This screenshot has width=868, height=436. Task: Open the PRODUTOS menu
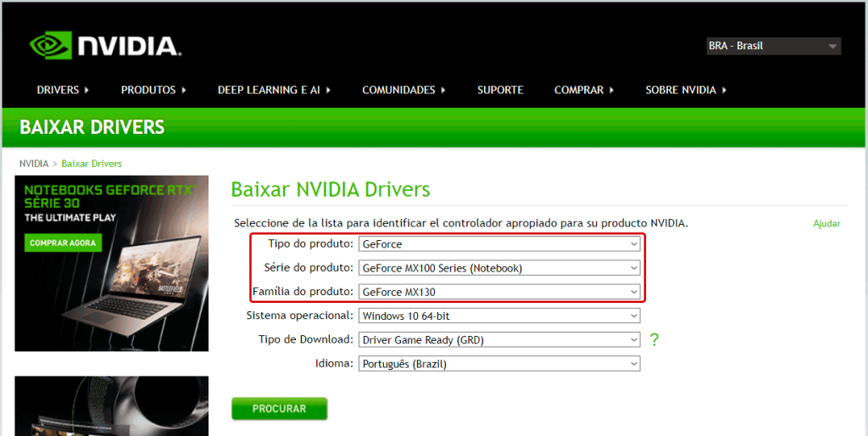pos(153,90)
